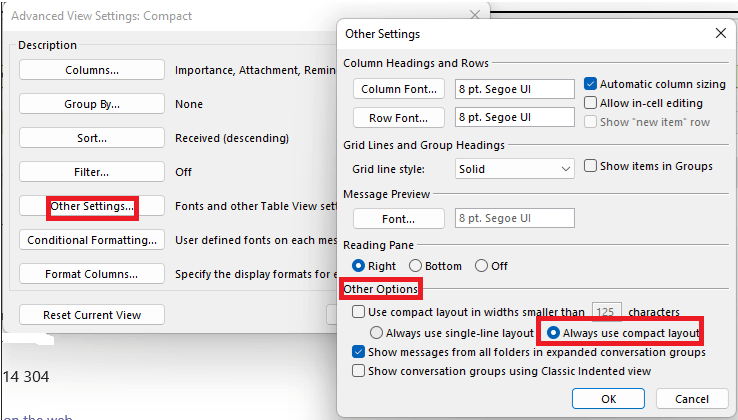Select Reading Pane Bottom option
Viewport: 738px width, 420px height.
tap(415, 266)
